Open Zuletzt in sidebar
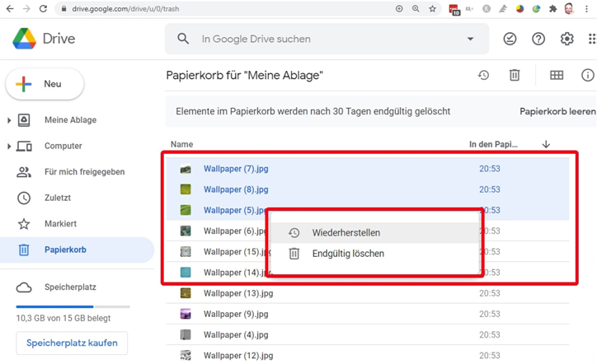The height and width of the screenshot is (364, 597). [x=58, y=198]
